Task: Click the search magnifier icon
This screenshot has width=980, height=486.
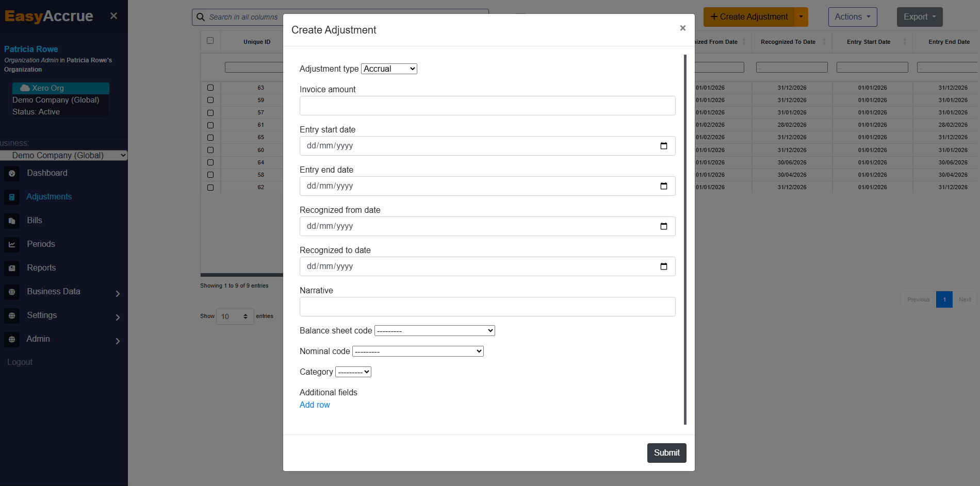Action: 201,17
